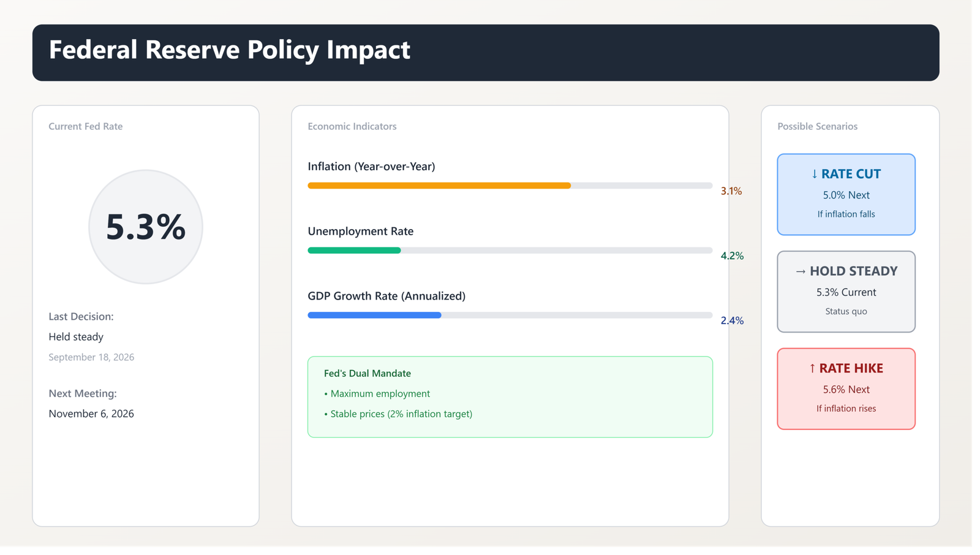Click the green Unemployment Rate bar
The width and height of the screenshot is (980, 555).
[x=354, y=251]
